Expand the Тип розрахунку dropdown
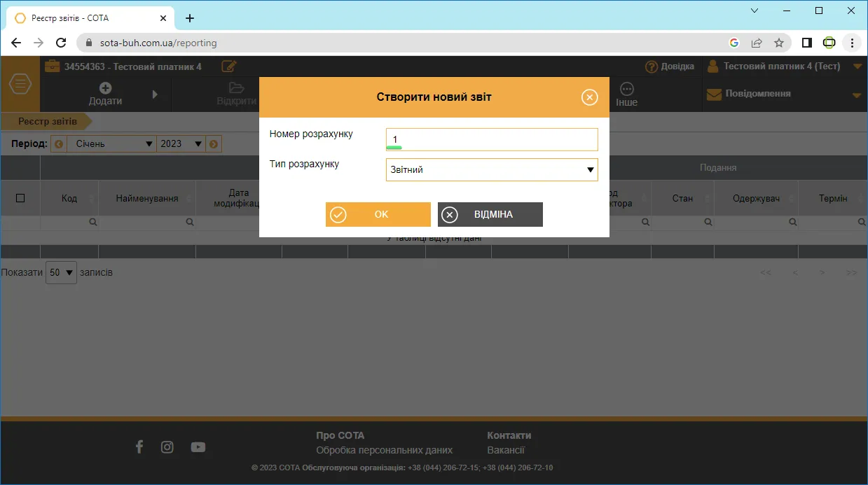The image size is (868, 485). [492, 170]
